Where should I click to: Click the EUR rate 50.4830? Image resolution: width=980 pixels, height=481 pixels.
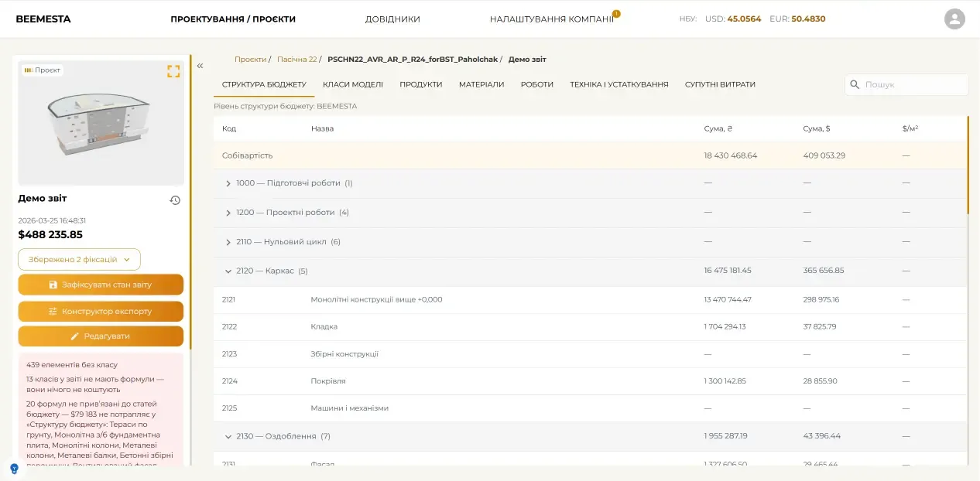pos(808,19)
